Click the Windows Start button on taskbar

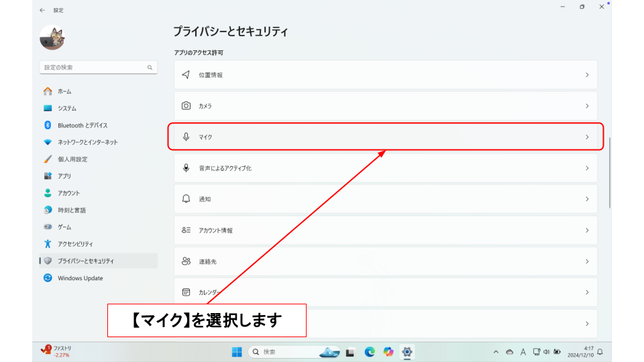[x=237, y=352]
